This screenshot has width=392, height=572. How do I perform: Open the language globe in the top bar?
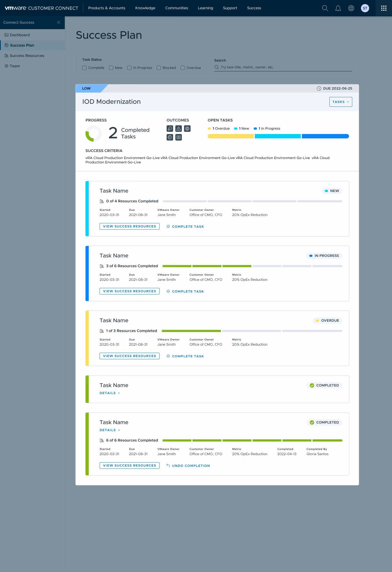[x=351, y=8]
